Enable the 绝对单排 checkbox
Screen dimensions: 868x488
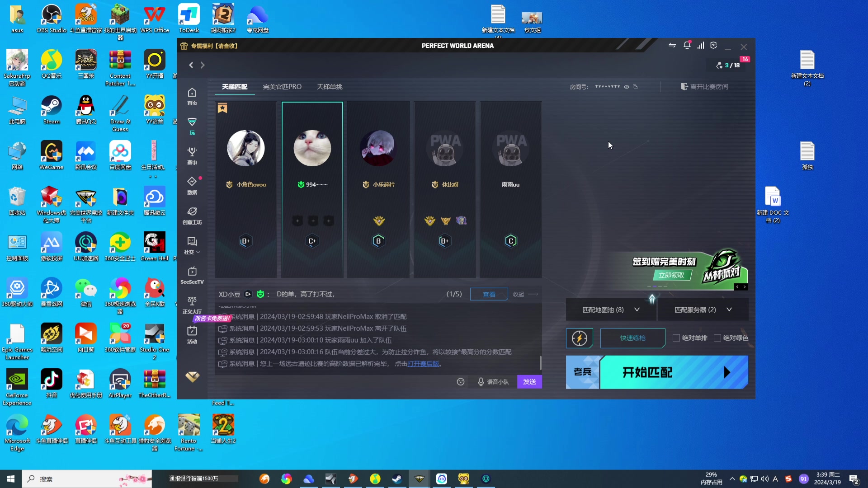coord(676,338)
